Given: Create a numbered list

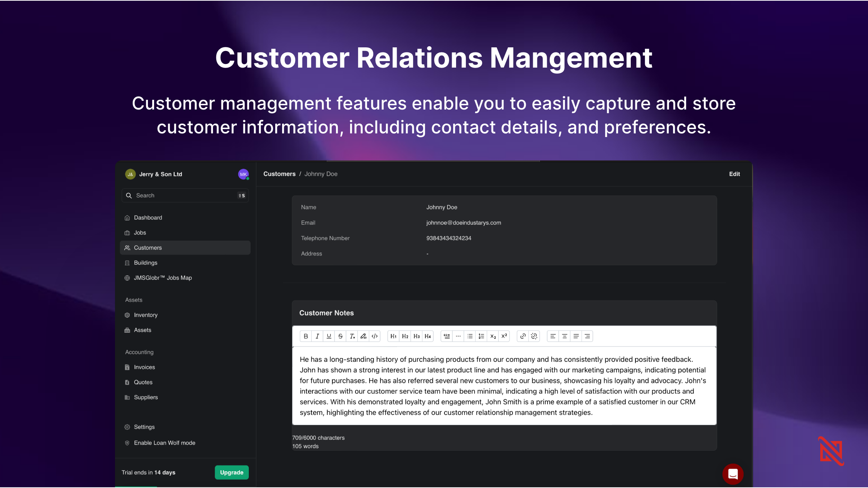Looking at the screenshot, I should [481, 336].
